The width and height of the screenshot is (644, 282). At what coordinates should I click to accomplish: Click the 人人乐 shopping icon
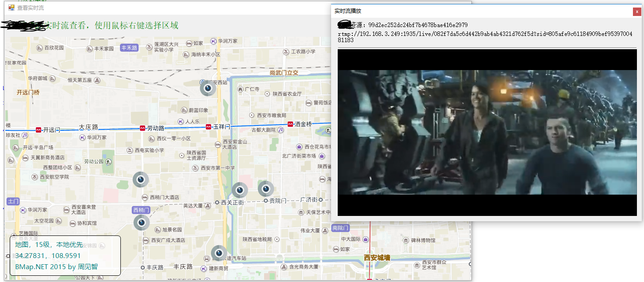tap(181, 121)
